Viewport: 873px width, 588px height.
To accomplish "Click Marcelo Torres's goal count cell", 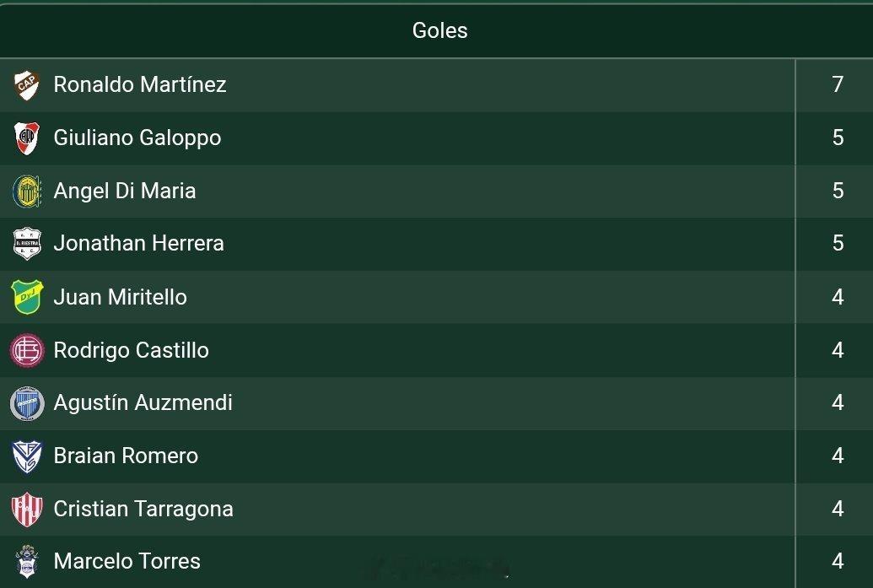I will [837, 561].
